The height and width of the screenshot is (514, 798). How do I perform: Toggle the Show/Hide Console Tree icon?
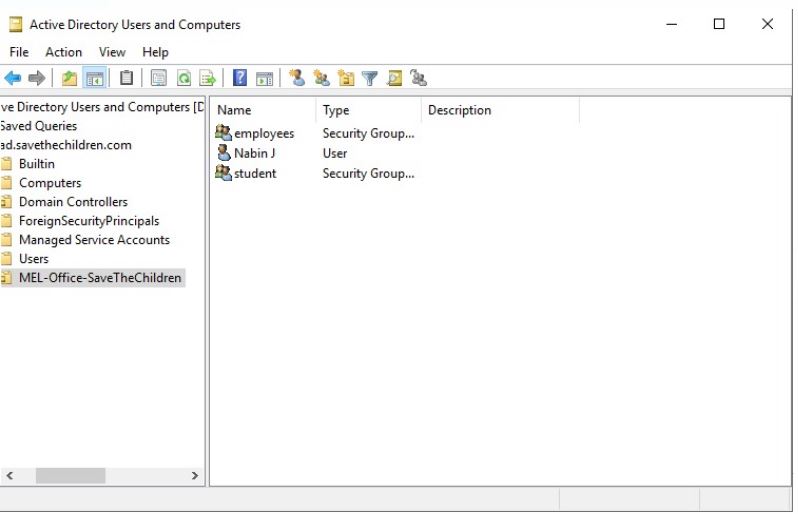pos(95,78)
